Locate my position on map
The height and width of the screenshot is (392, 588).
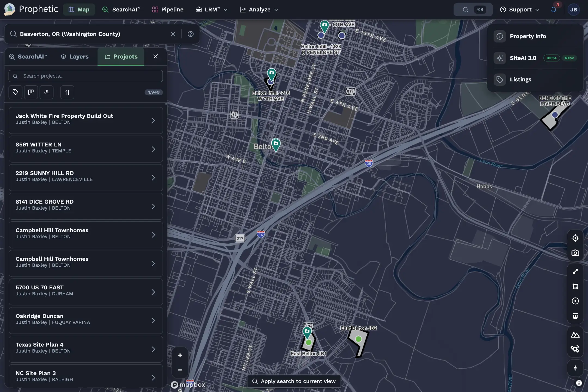coord(575,238)
